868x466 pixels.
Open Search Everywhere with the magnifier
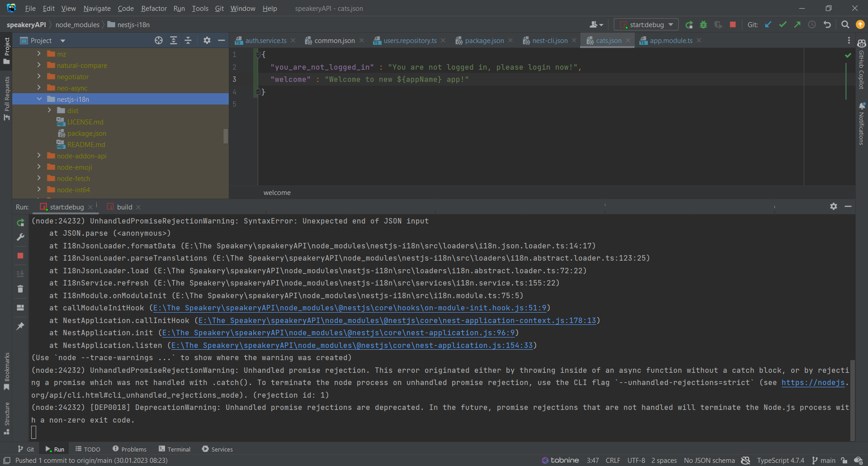(845, 24)
